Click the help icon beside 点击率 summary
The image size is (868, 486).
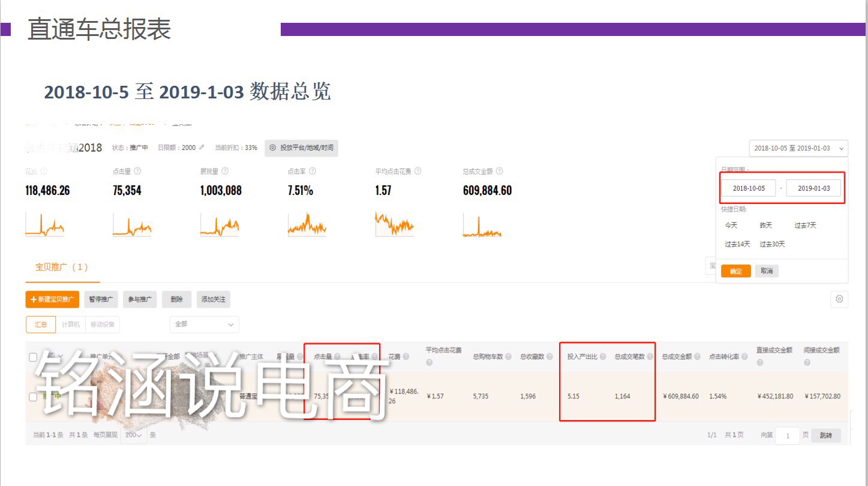pos(312,171)
